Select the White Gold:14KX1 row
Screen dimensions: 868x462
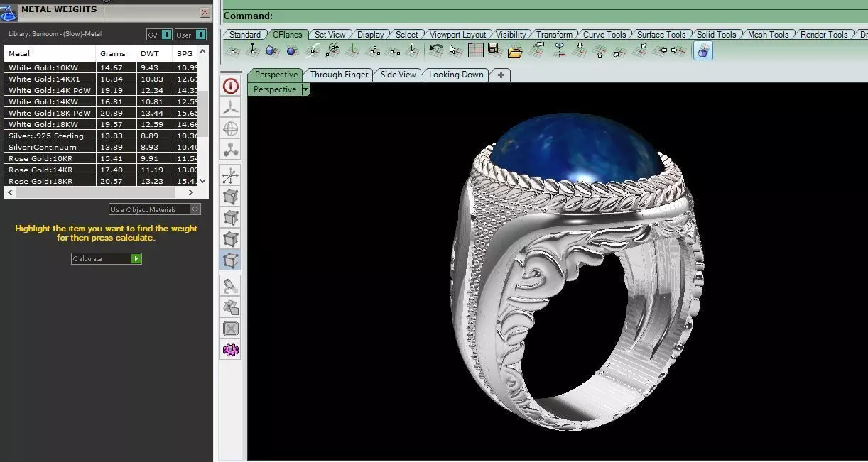102,79
